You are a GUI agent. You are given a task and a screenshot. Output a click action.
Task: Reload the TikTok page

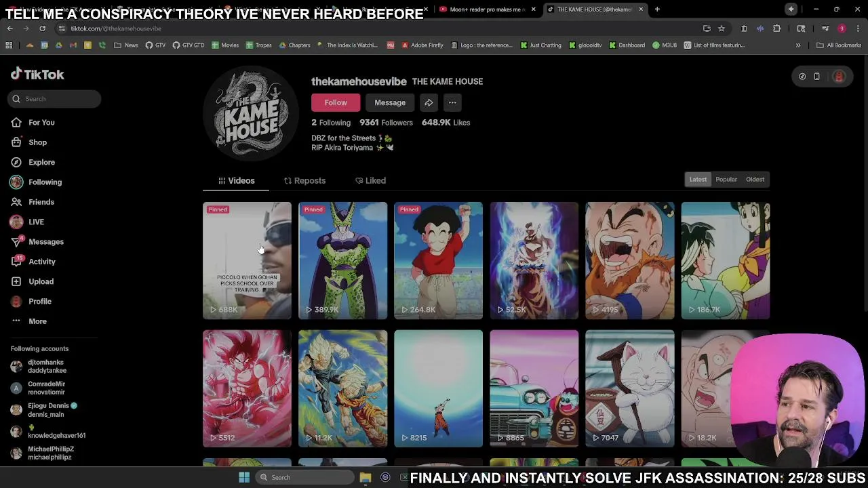42,28
